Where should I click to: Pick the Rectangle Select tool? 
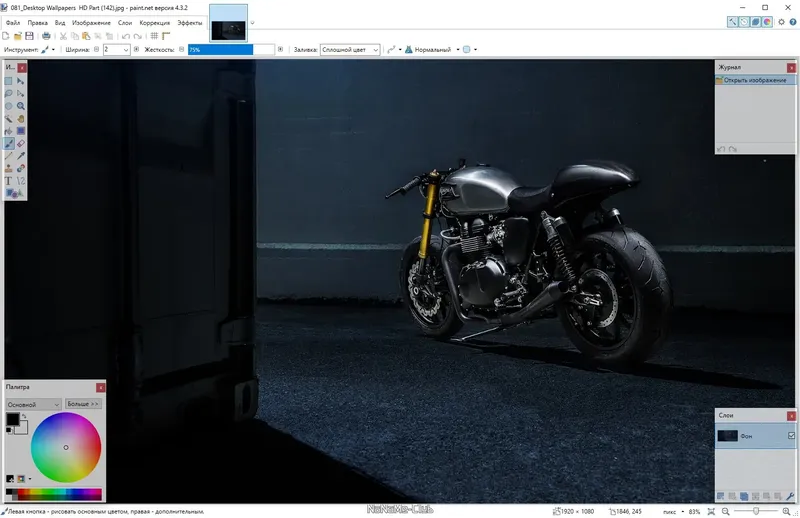(9, 80)
